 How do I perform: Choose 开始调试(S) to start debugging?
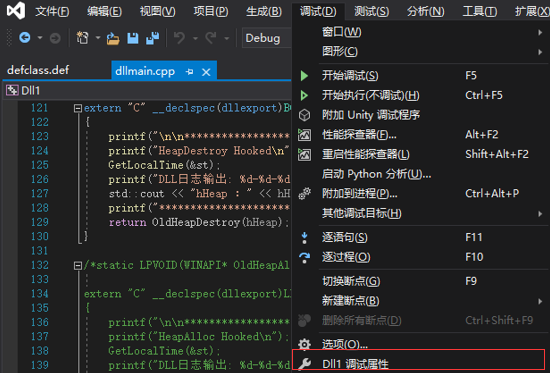point(421,76)
